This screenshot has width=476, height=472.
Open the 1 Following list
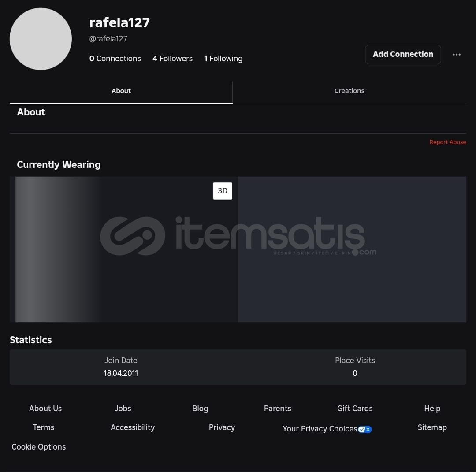click(x=223, y=59)
